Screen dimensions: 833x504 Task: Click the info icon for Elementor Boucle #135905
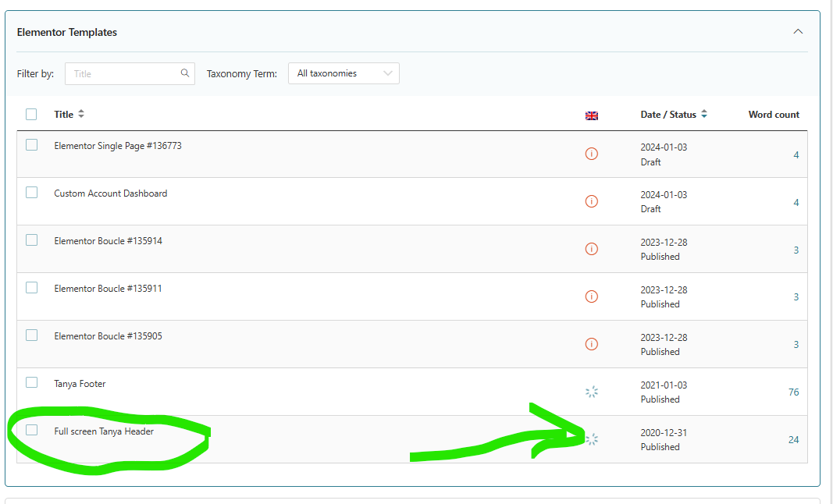[591, 344]
